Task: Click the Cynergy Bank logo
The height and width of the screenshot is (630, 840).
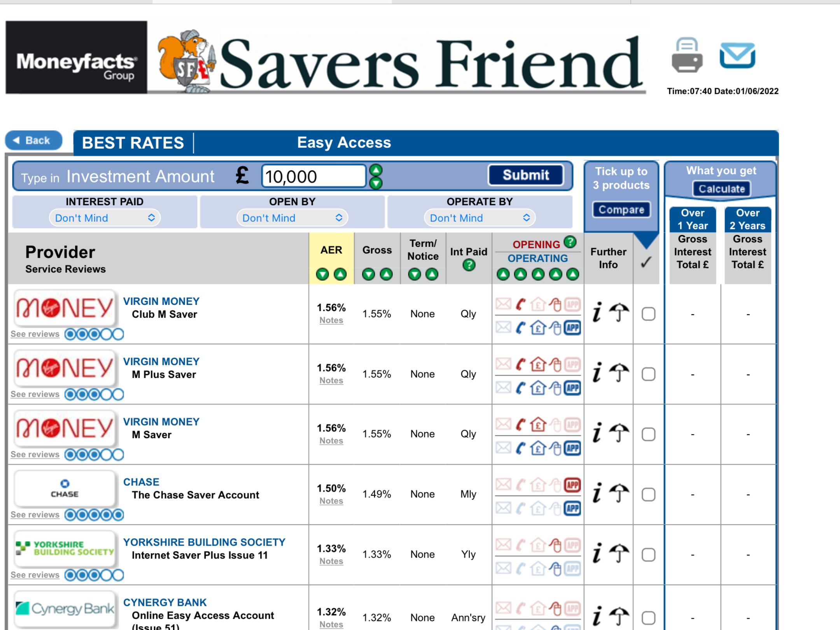Action: pyautogui.click(x=65, y=609)
